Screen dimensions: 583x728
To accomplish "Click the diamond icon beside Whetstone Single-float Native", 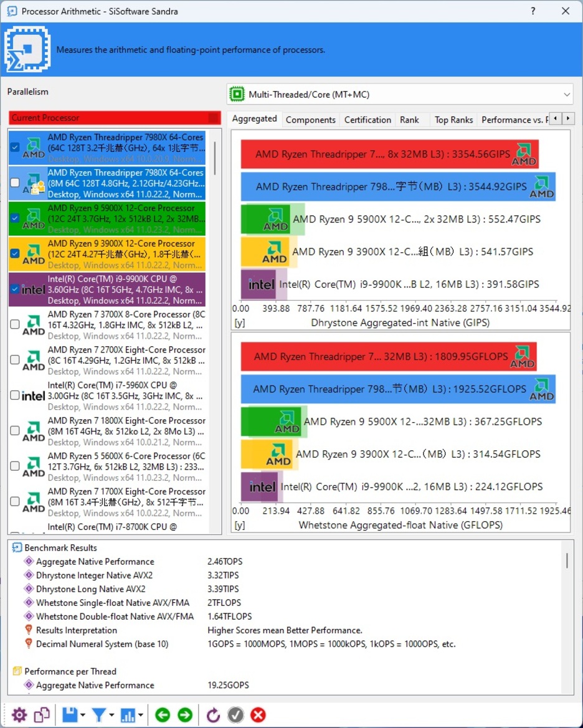I will click(x=29, y=603).
